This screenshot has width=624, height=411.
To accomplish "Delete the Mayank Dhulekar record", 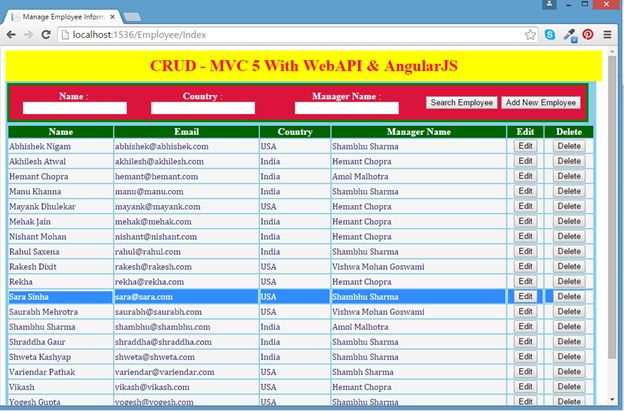I will pos(569,206).
